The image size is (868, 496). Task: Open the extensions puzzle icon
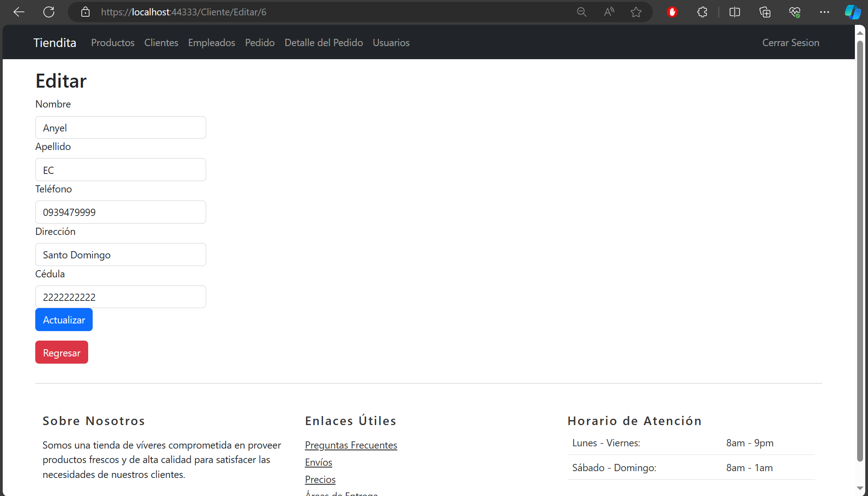[702, 12]
